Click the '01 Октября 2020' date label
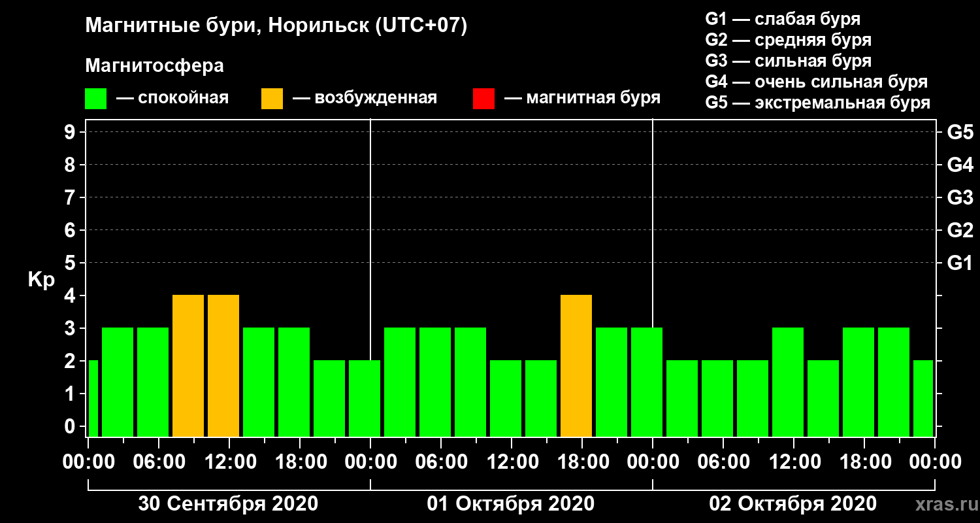Screen dimensions: 980x523 click(x=511, y=504)
